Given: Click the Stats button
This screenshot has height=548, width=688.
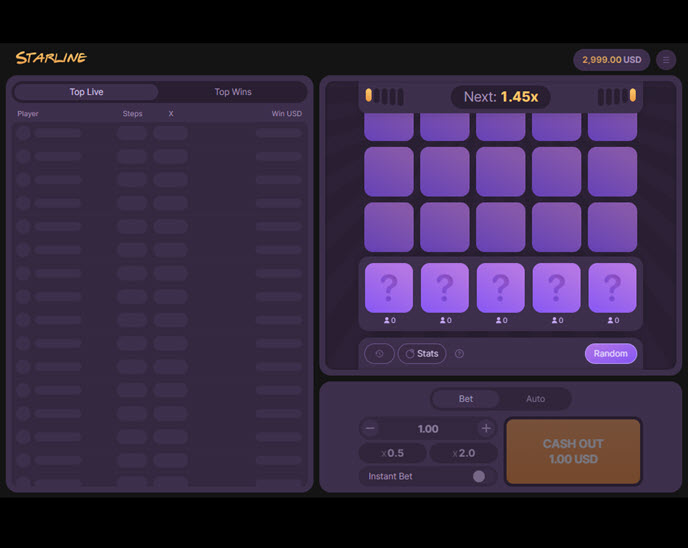Looking at the screenshot, I should tap(422, 354).
